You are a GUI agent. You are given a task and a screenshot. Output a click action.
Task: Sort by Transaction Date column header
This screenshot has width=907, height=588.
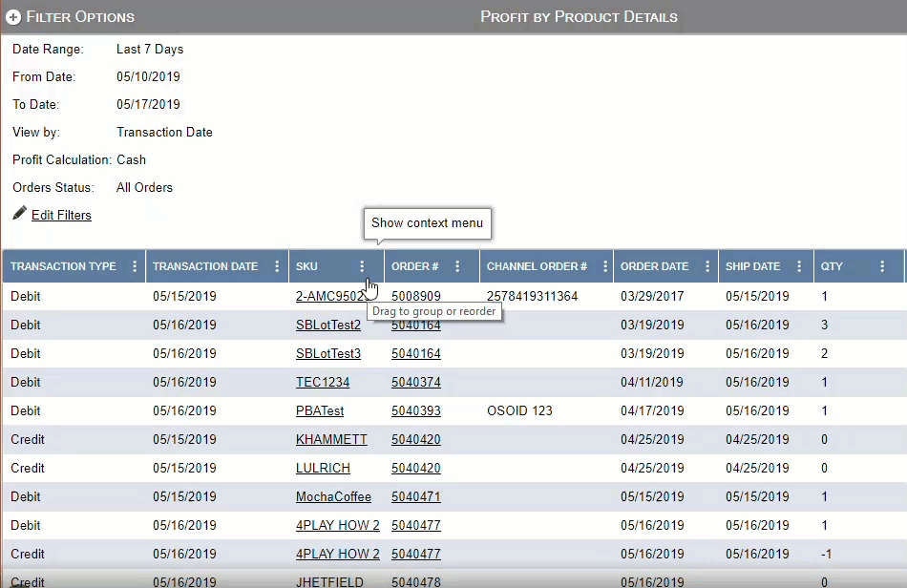coord(205,266)
